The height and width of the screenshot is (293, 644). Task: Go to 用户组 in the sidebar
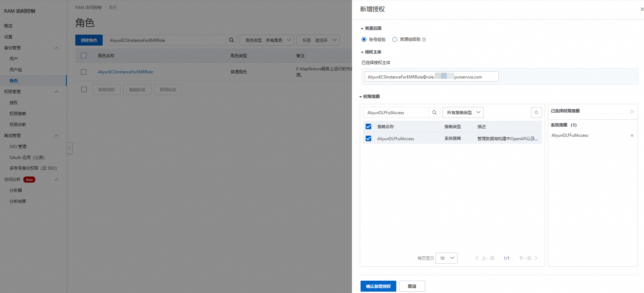tap(16, 70)
